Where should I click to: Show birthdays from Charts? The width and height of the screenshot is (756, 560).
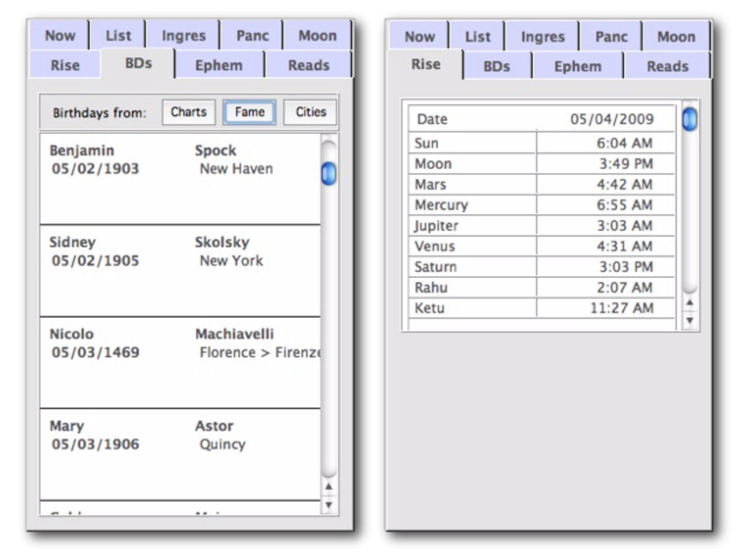[x=189, y=112]
